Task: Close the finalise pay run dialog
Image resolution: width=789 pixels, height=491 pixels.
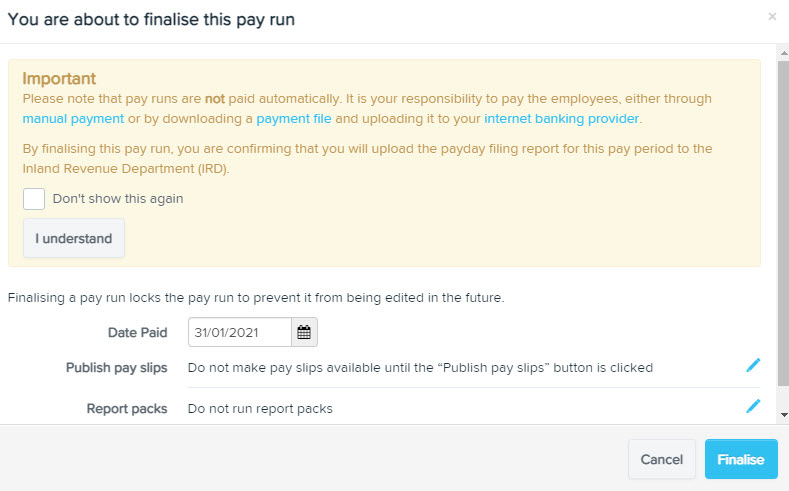Action: click(772, 17)
